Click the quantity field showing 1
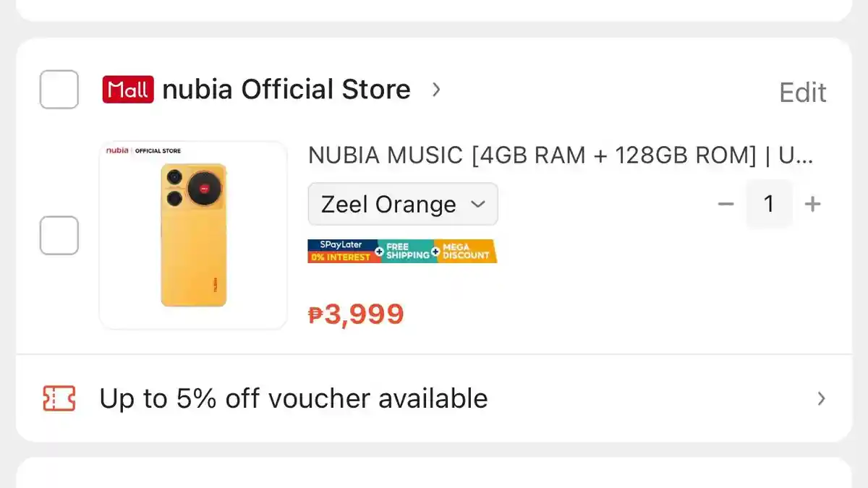The height and width of the screenshot is (488, 868). click(x=769, y=204)
